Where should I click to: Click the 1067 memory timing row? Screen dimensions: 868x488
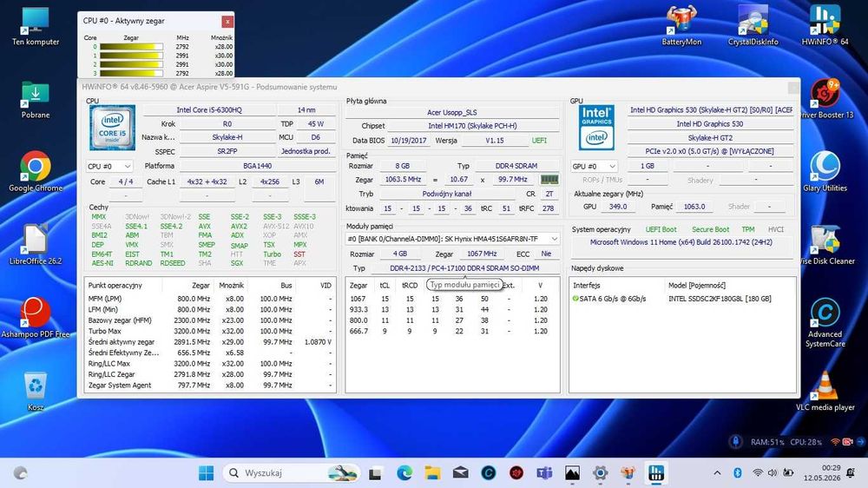(x=451, y=299)
